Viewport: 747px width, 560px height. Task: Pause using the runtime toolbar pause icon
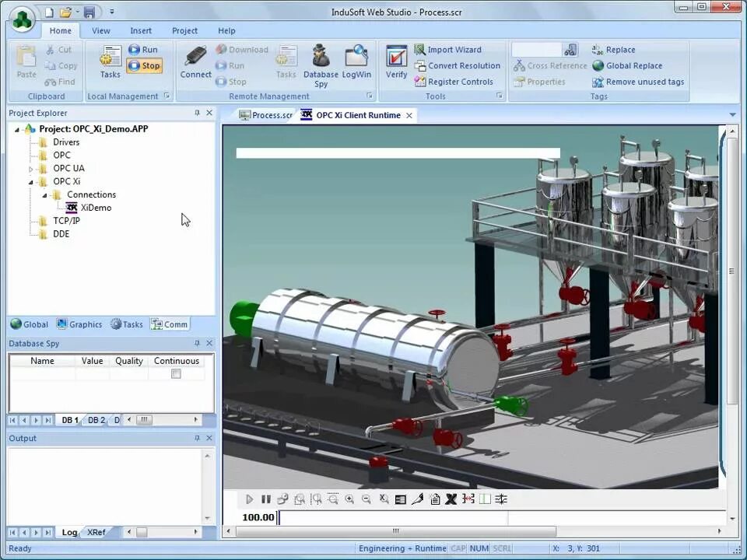266,499
